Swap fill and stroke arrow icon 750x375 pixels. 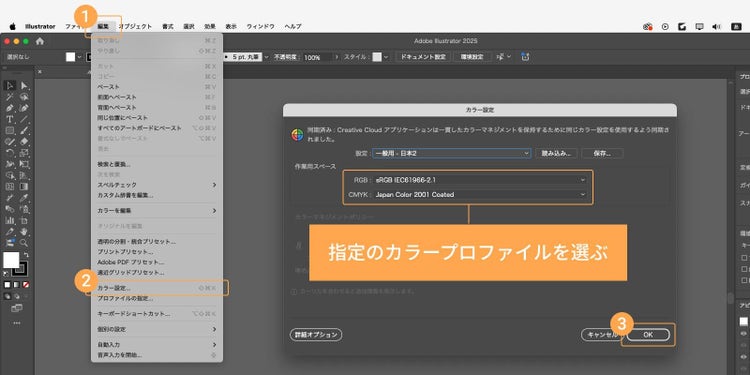pos(26,254)
